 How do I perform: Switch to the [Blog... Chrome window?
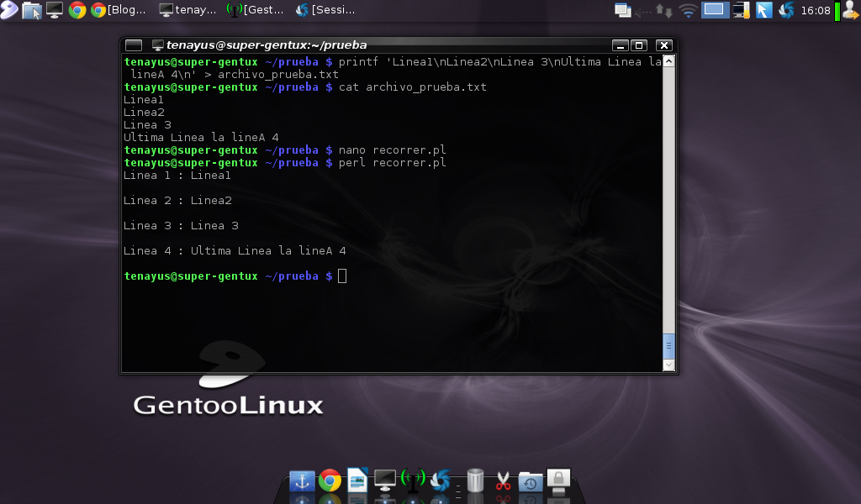tap(118, 10)
